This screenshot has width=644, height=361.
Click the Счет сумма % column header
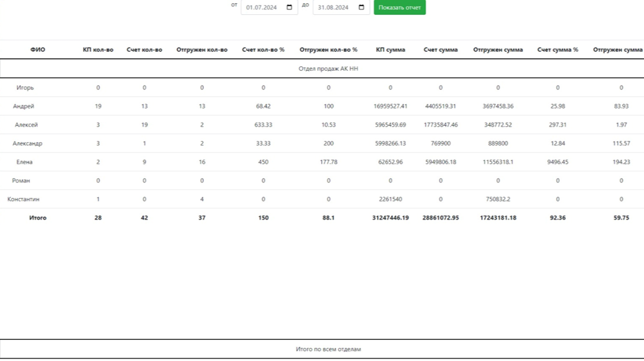558,50
